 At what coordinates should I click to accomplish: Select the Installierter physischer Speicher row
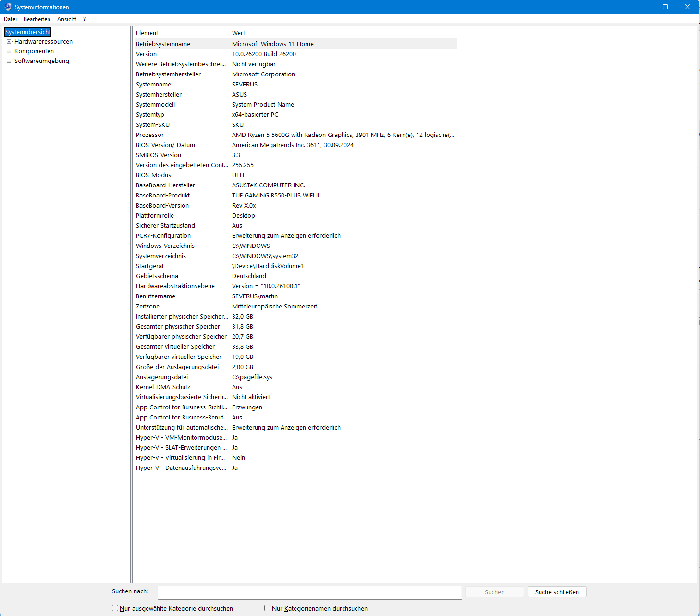pos(295,316)
